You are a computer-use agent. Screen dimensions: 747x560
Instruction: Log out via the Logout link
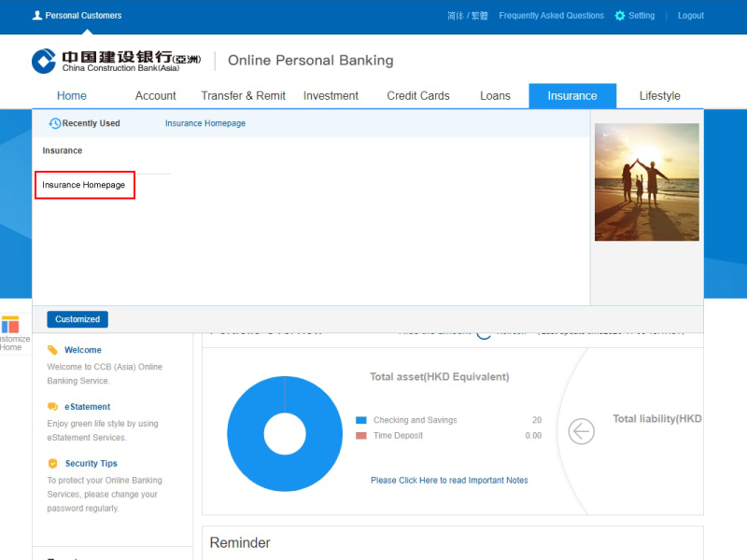(691, 16)
